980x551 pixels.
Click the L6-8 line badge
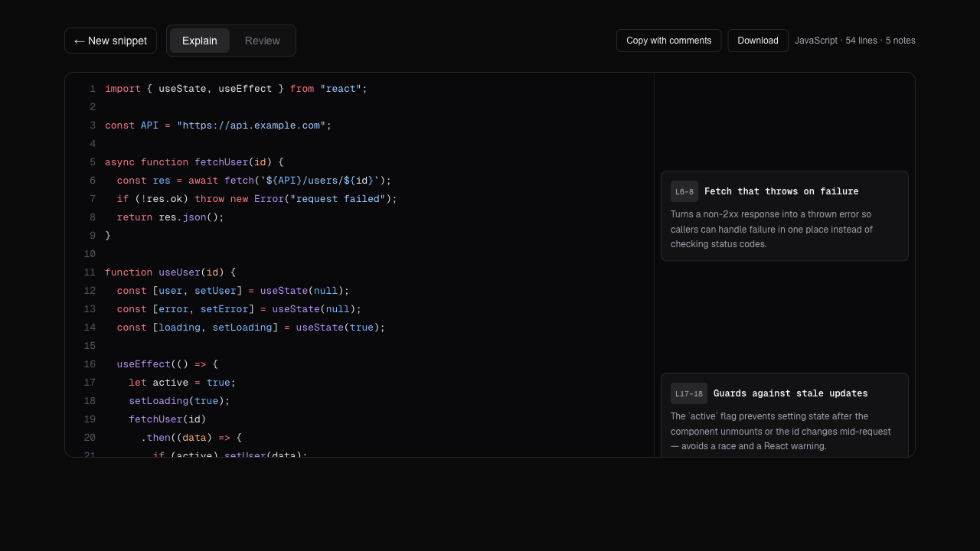click(x=684, y=191)
